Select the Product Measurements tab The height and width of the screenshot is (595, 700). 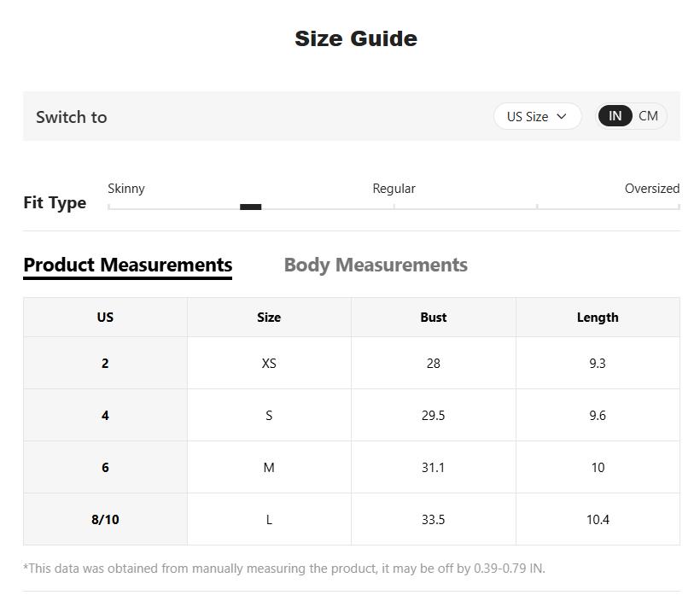pyautogui.click(x=128, y=265)
